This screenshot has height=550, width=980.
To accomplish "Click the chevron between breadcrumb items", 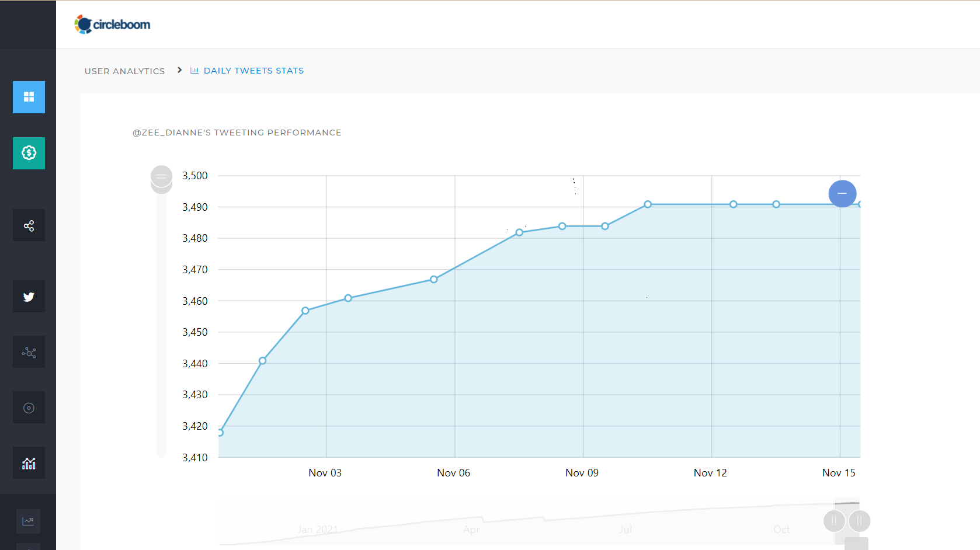I will pos(179,70).
